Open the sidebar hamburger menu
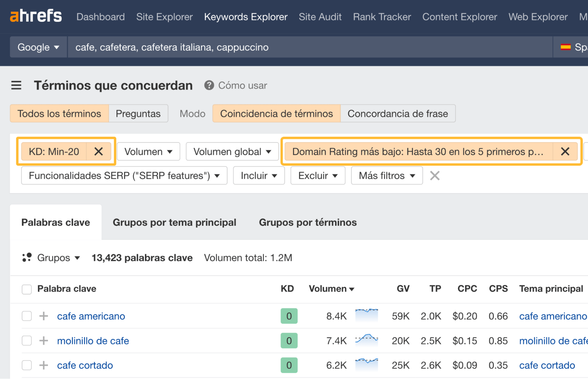The image size is (588, 379). [x=16, y=85]
